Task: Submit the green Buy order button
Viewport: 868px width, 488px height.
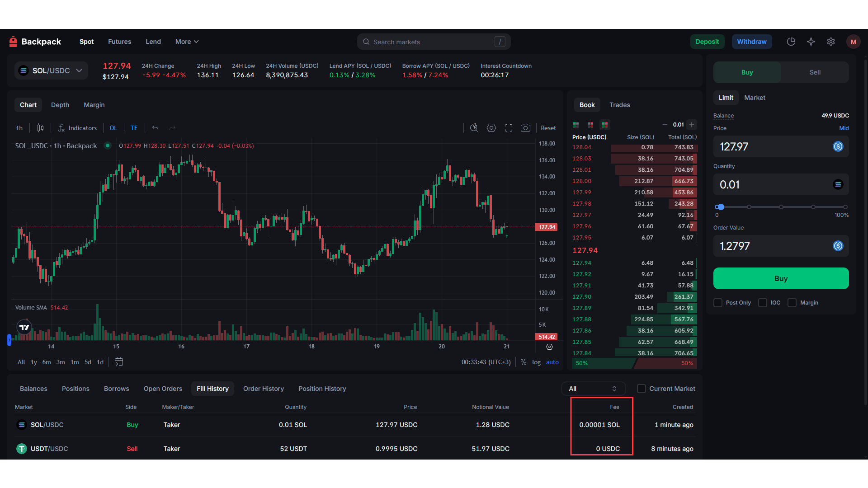Action: tap(781, 278)
